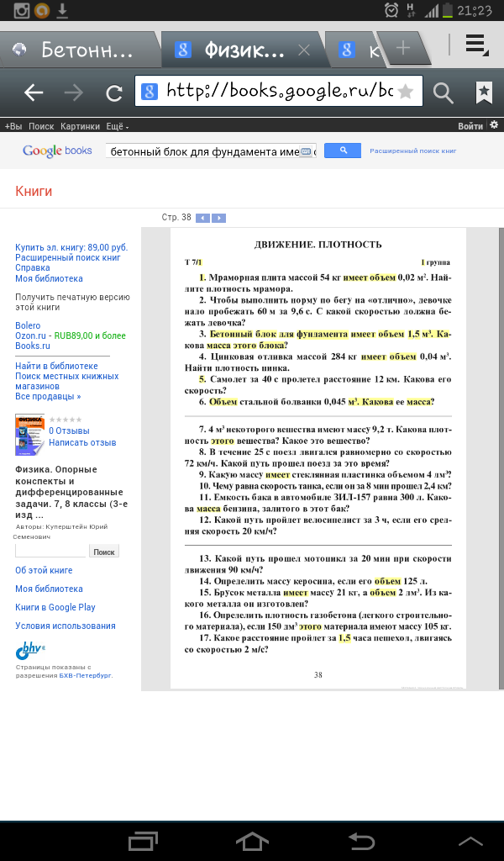The width and height of the screenshot is (504, 861).
Task: Open Расширенный поиск книг in the sidebar
Action: pos(68,257)
